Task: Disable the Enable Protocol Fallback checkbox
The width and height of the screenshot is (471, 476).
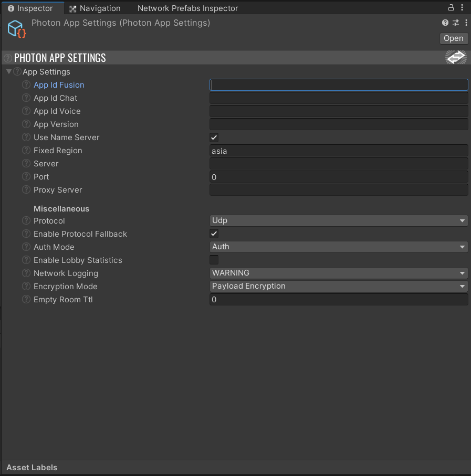Action: pyautogui.click(x=214, y=234)
